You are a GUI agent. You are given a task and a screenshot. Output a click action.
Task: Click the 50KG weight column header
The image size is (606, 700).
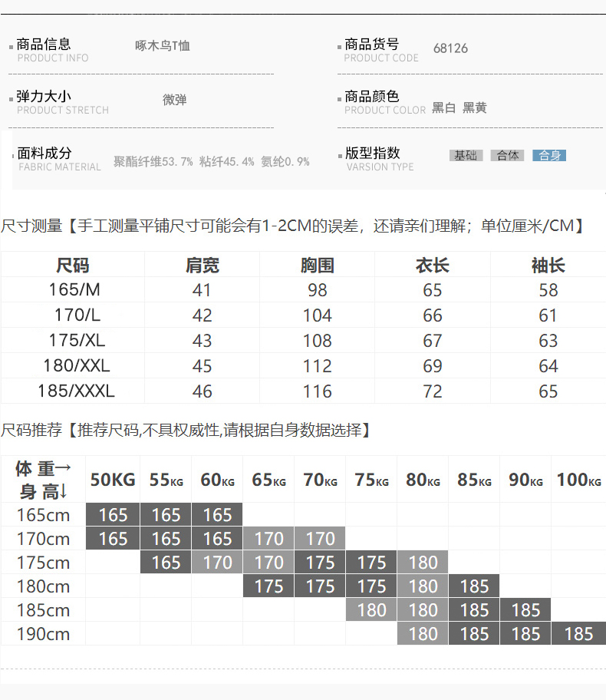pyautogui.click(x=113, y=480)
